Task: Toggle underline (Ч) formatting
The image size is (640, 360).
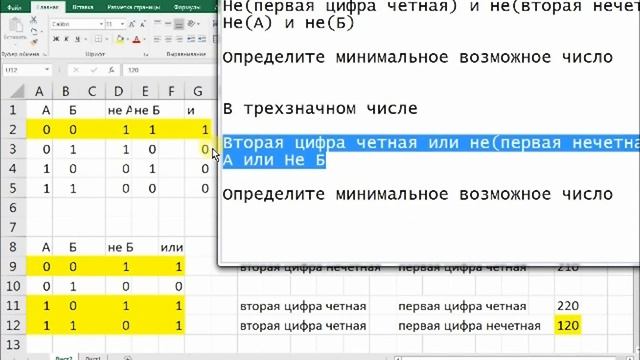Action: click(77, 39)
